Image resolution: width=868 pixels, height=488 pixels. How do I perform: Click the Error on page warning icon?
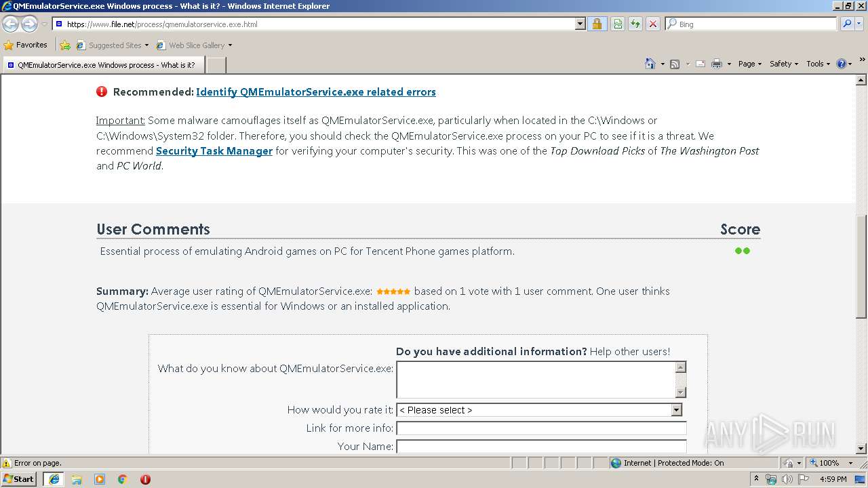tap(7, 463)
